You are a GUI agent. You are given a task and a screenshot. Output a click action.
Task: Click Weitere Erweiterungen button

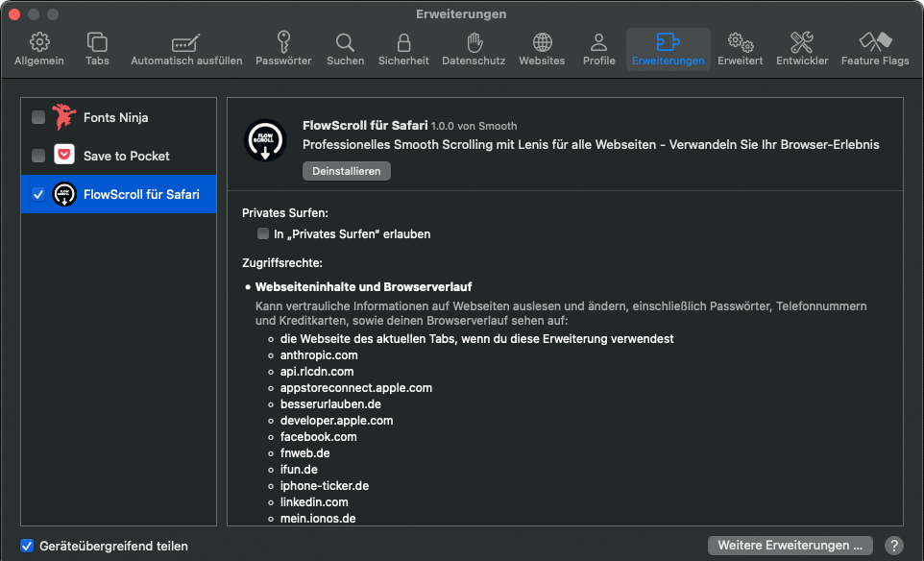(790, 546)
